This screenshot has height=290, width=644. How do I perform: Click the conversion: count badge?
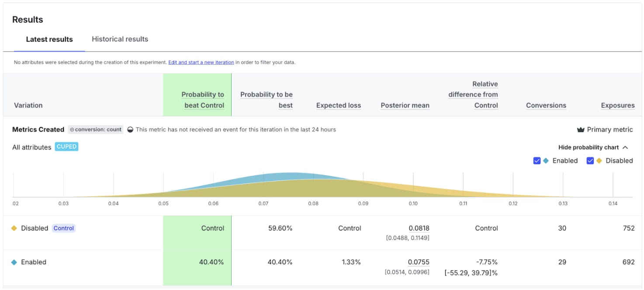96,129
